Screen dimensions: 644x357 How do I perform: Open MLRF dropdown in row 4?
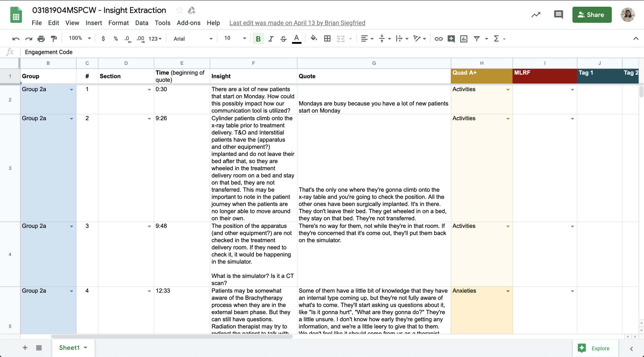click(572, 227)
